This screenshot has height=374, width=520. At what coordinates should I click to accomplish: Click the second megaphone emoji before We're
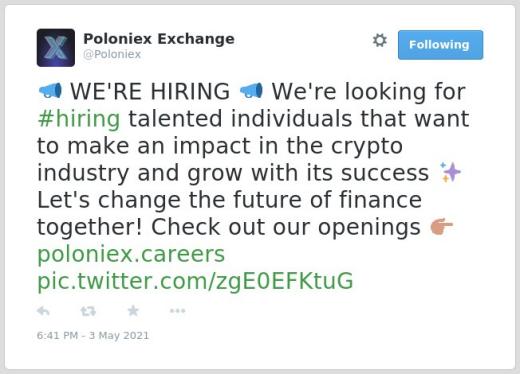point(251,91)
